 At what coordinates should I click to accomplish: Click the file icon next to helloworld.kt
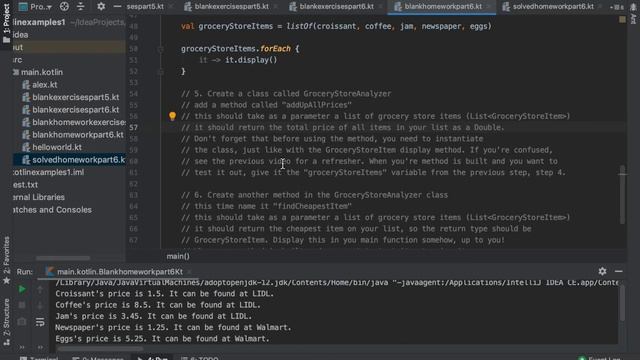(x=26, y=147)
